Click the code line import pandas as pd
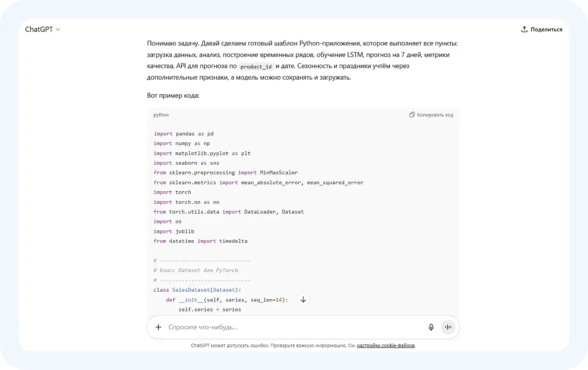 [183, 134]
